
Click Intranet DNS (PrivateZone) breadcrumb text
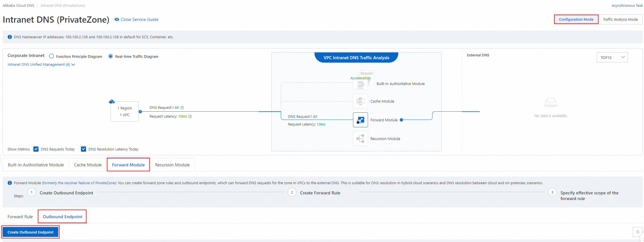point(63,6)
